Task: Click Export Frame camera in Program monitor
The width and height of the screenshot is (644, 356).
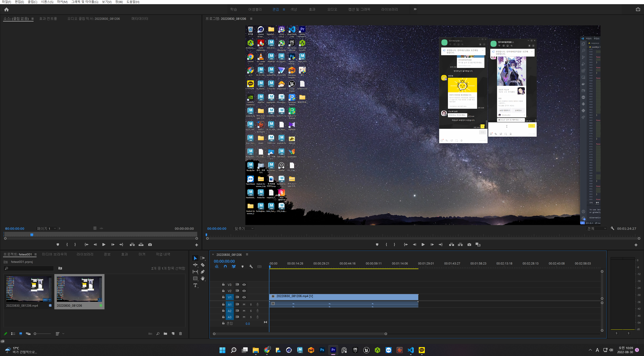Action: point(469,245)
